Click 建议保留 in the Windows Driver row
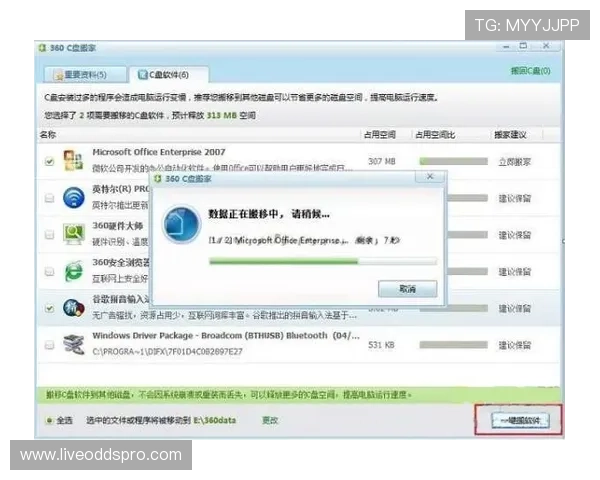Image resolution: width=600 pixels, height=480 pixels. [515, 345]
